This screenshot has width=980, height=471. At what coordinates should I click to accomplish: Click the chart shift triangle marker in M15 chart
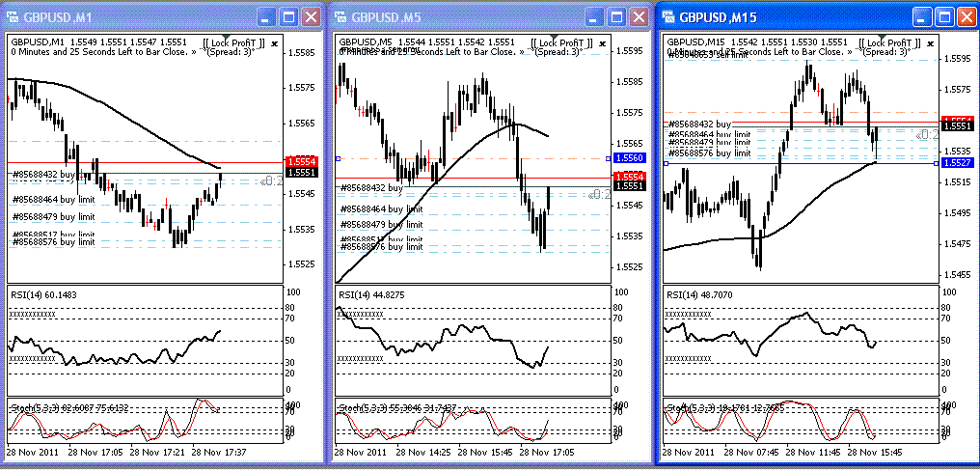pos(882,39)
